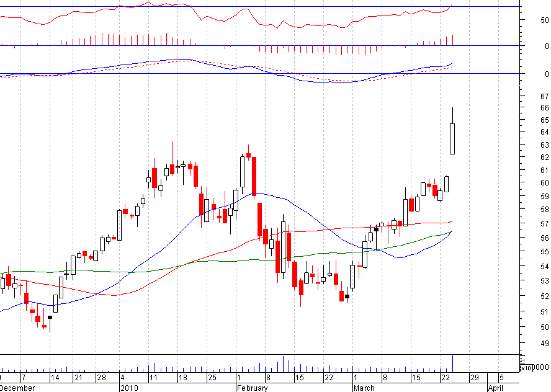The height and width of the screenshot is (392, 551).
Task: Click the February 15 date label
Action: point(300,378)
